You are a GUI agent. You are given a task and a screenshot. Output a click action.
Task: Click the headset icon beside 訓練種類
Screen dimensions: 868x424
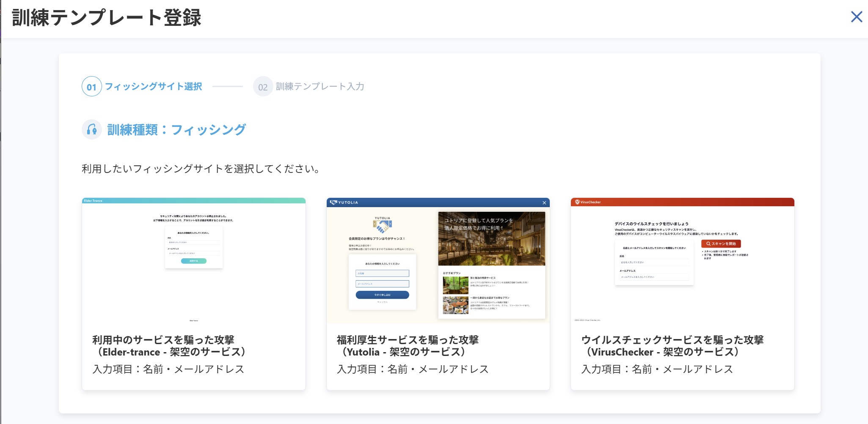coord(92,129)
